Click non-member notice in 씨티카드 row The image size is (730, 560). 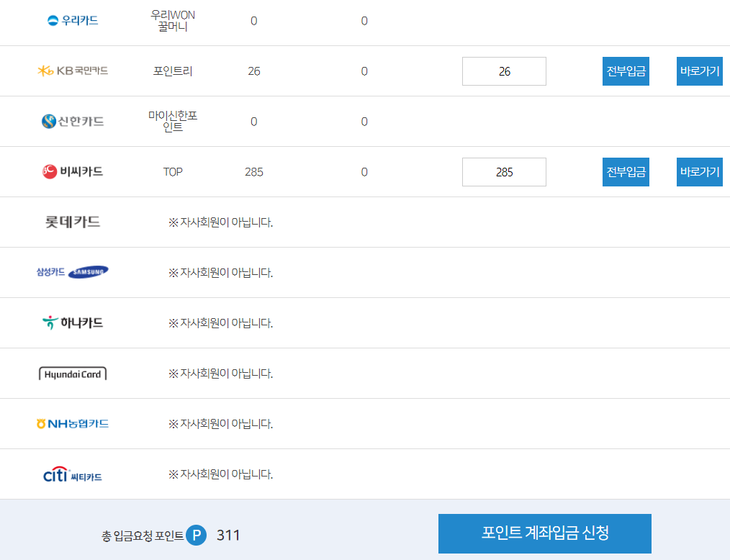point(221,474)
